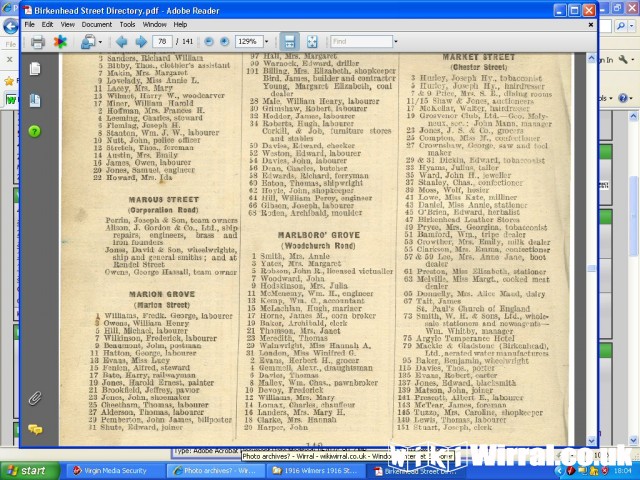Click browser search magnifier icon at top right

pyautogui.click(x=620, y=26)
